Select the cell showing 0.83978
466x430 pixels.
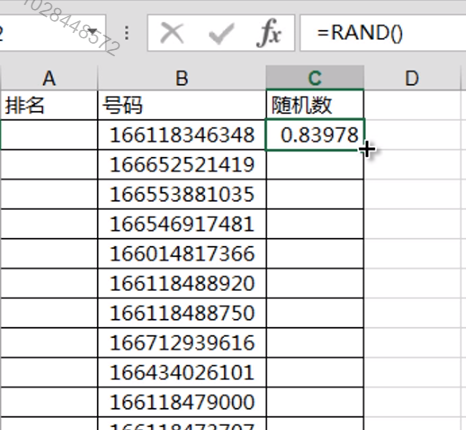point(315,135)
